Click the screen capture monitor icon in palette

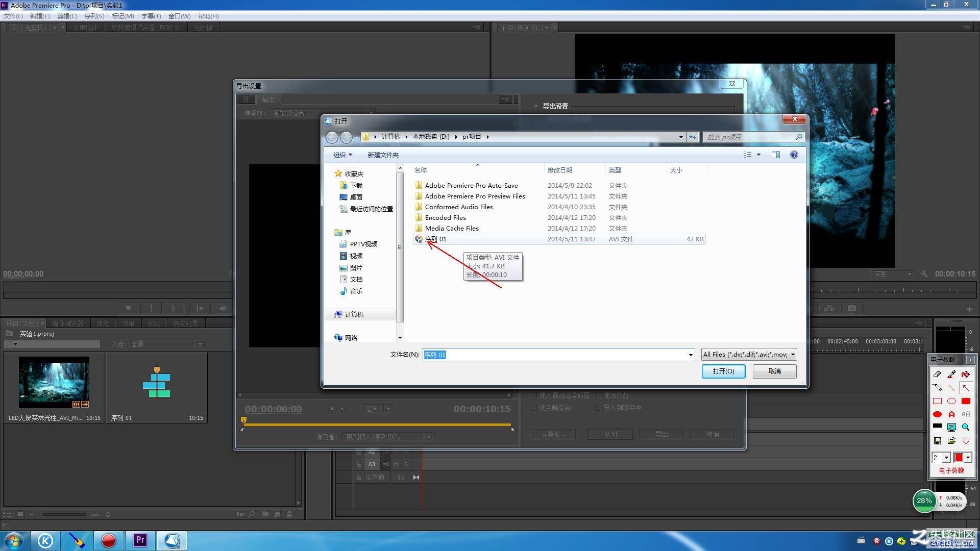tap(951, 427)
